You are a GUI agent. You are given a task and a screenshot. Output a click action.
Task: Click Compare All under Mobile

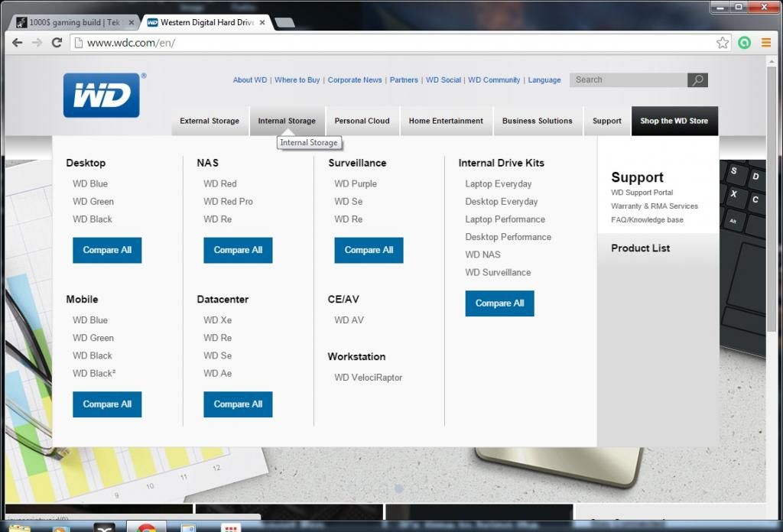pos(107,404)
